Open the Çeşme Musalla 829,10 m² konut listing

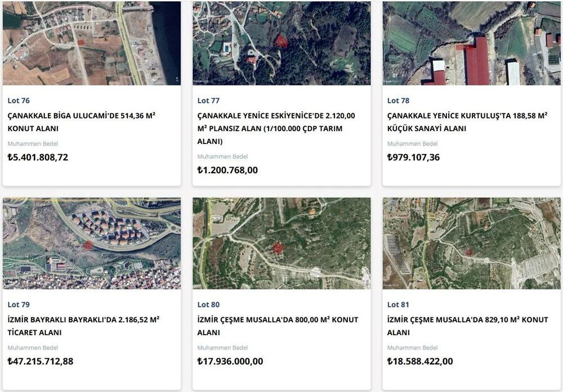click(467, 326)
